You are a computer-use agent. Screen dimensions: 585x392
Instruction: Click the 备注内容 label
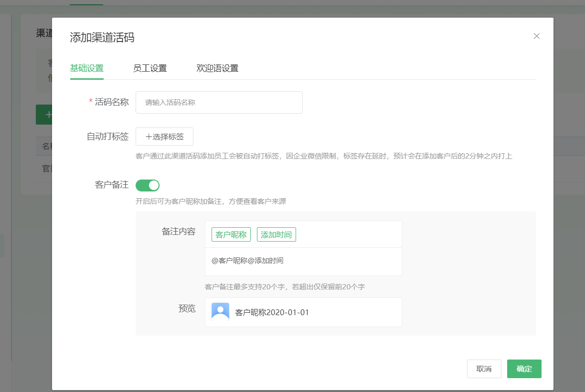(178, 232)
